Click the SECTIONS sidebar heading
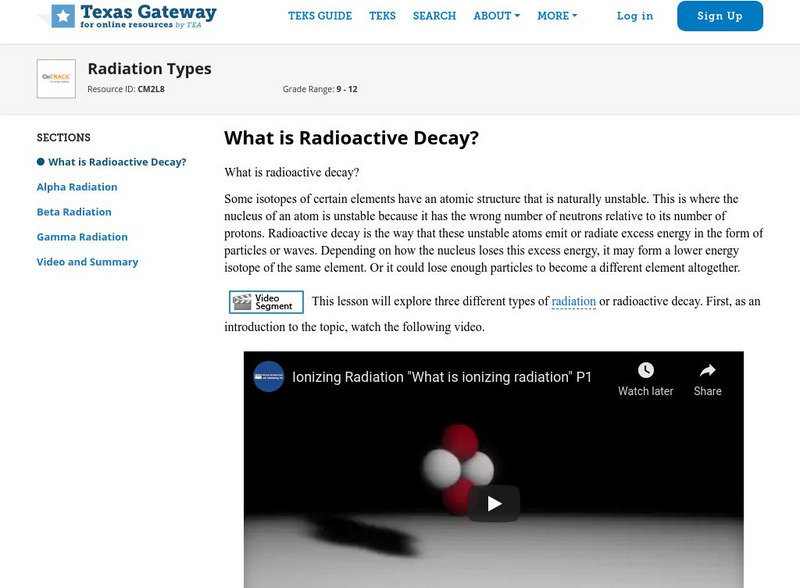This screenshot has height=588, width=800. pos(63,137)
